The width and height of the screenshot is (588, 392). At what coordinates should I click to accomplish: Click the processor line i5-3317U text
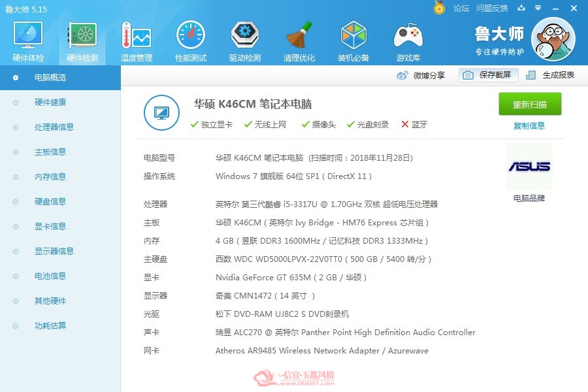click(327, 204)
